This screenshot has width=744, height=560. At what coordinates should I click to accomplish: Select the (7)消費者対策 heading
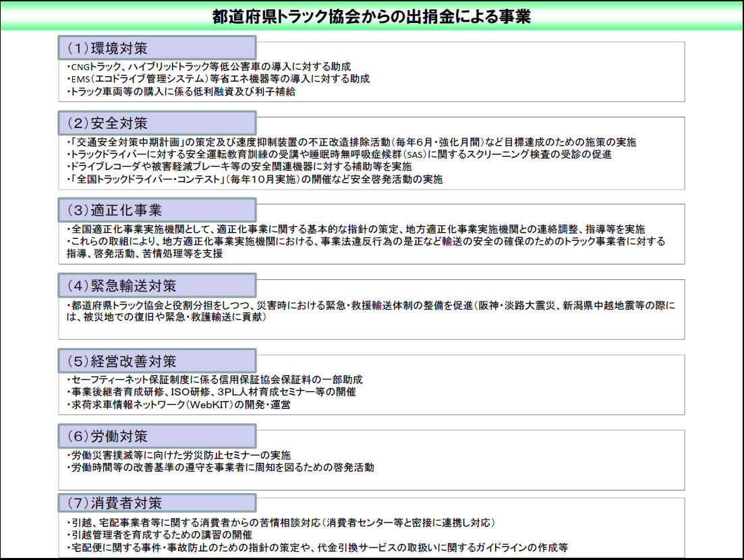point(157,503)
